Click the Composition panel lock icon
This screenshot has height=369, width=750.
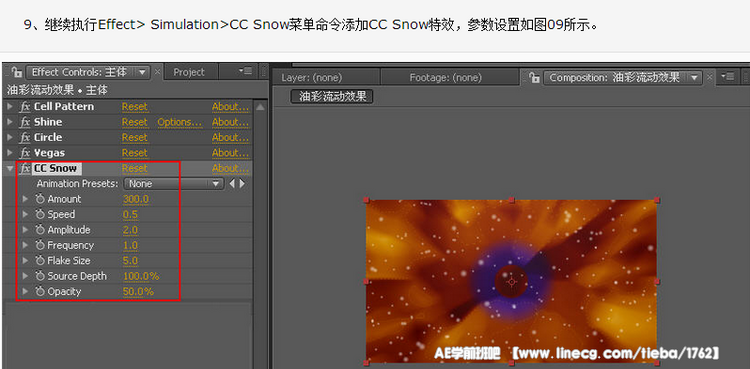[535, 78]
